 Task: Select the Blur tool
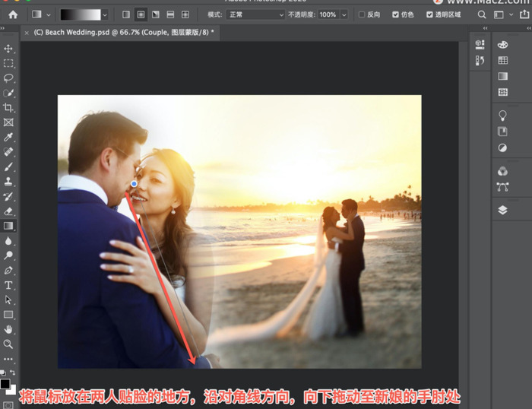pos(8,241)
